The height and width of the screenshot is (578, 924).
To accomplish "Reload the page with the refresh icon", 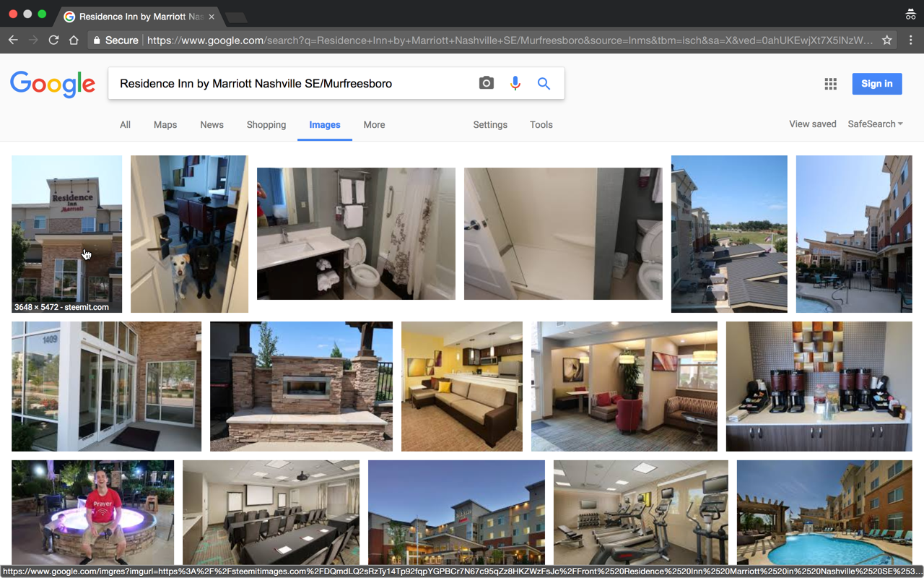I will [53, 40].
